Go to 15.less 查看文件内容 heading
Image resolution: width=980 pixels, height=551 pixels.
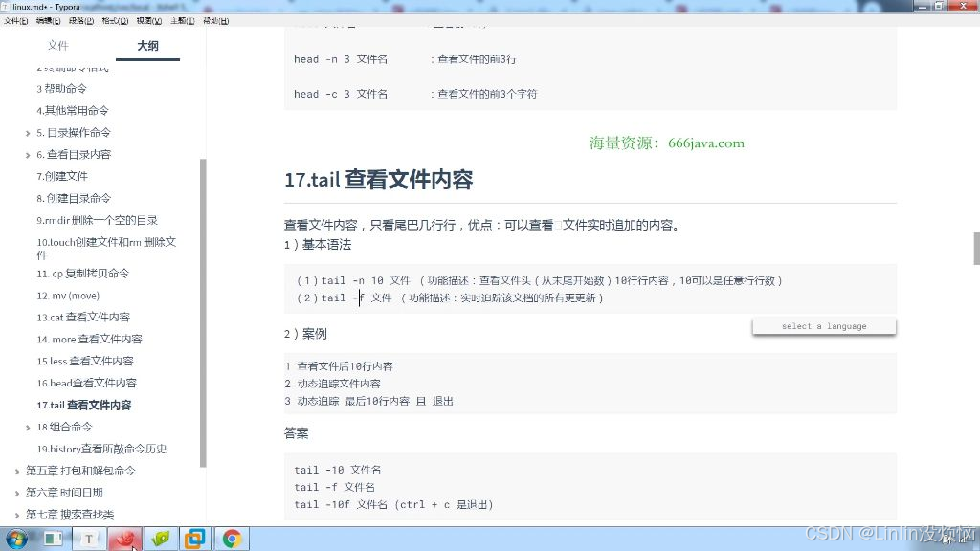point(85,361)
